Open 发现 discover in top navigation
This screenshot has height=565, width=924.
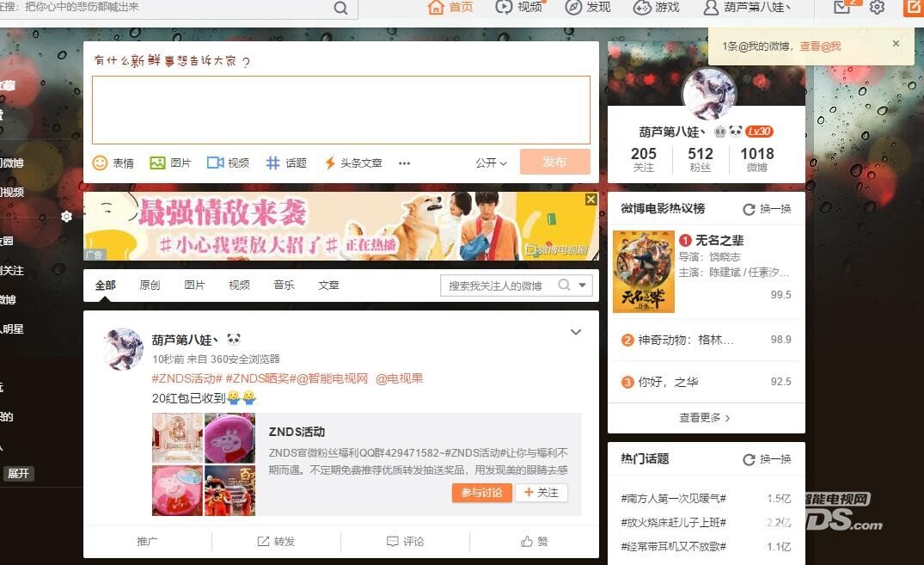point(588,7)
